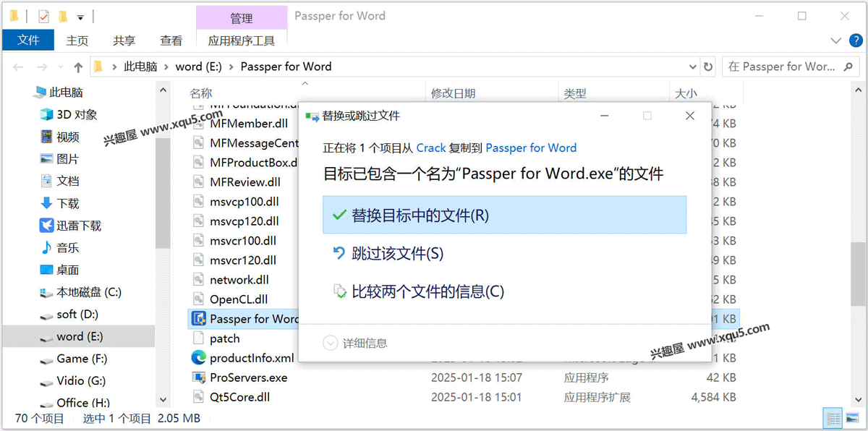The width and height of the screenshot is (868, 431).
Task: Select Passper for Word.exe application icon
Action: [199, 319]
